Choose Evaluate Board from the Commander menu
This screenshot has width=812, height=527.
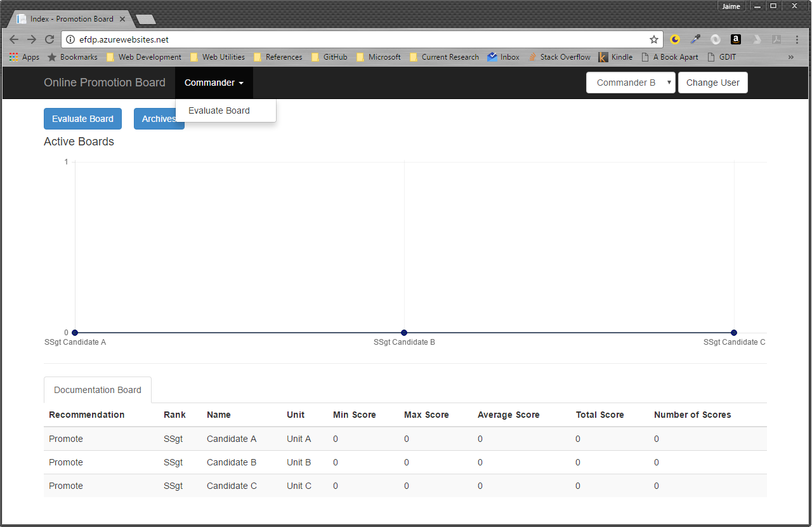coord(219,110)
